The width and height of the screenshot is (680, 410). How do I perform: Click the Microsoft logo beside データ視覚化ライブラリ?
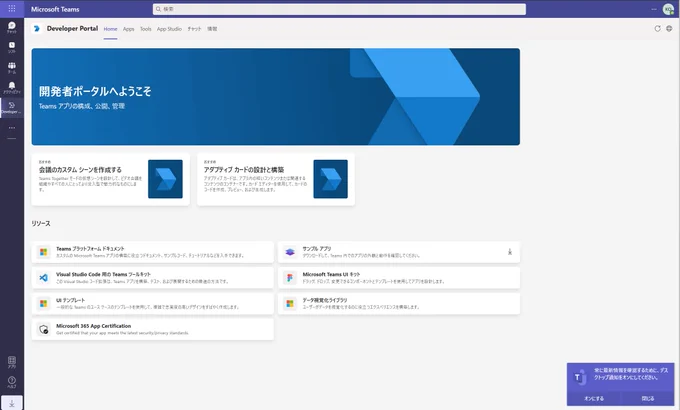click(x=290, y=303)
